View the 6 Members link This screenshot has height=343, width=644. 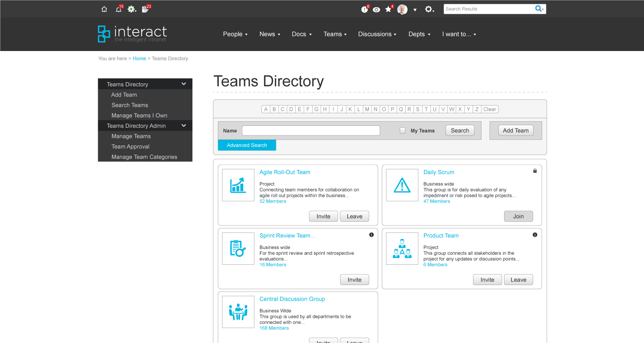[435, 265]
